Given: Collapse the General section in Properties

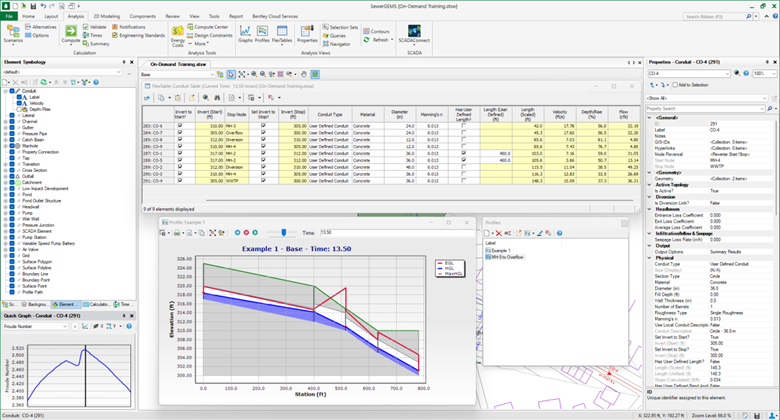Looking at the screenshot, I should coord(649,118).
